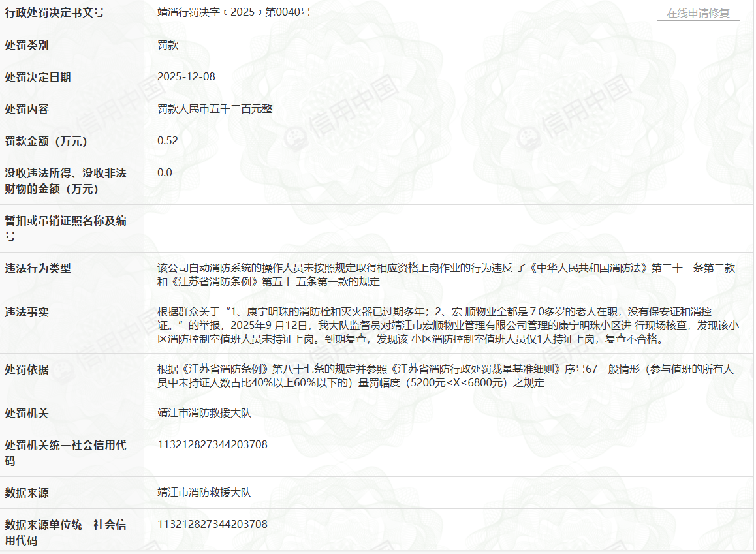756x554 pixels.
Task: Click the violation type description text
Action: pos(446,275)
